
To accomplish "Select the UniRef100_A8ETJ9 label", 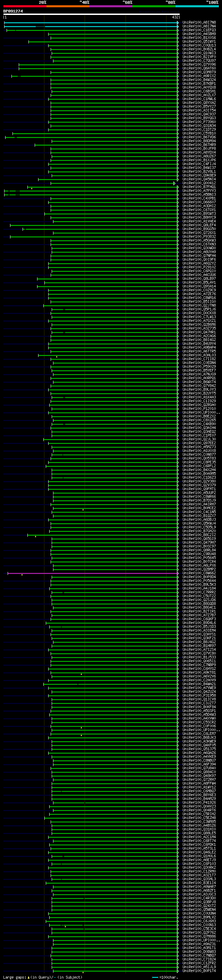I will click(x=199, y=860).
